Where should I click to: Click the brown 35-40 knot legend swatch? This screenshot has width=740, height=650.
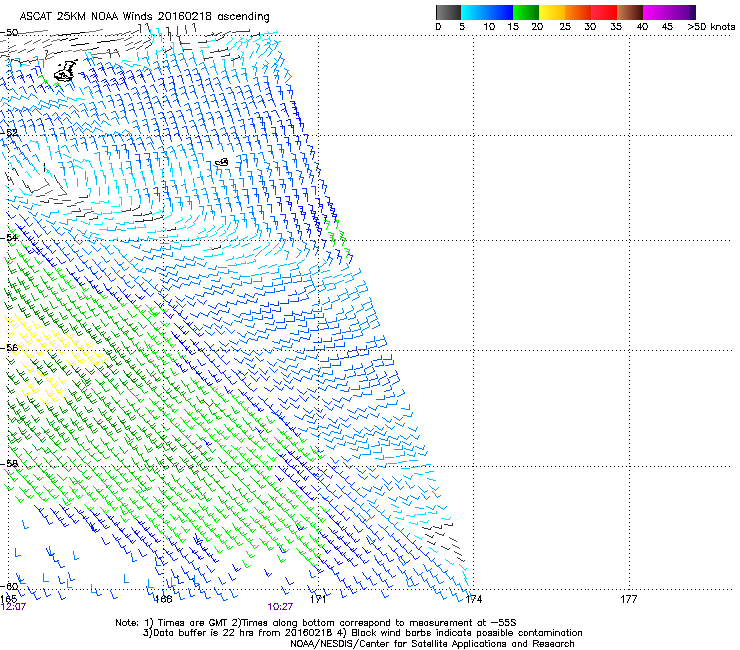pyautogui.click(x=630, y=12)
